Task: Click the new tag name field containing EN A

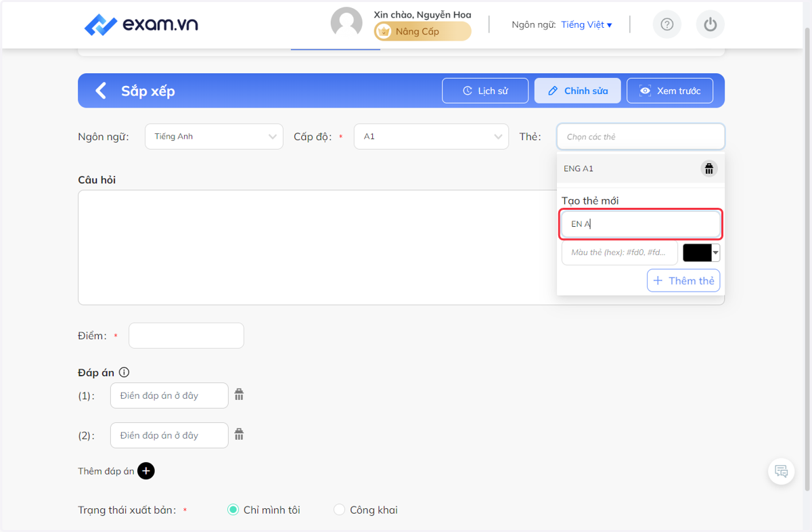Action: click(x=641, y=224)
